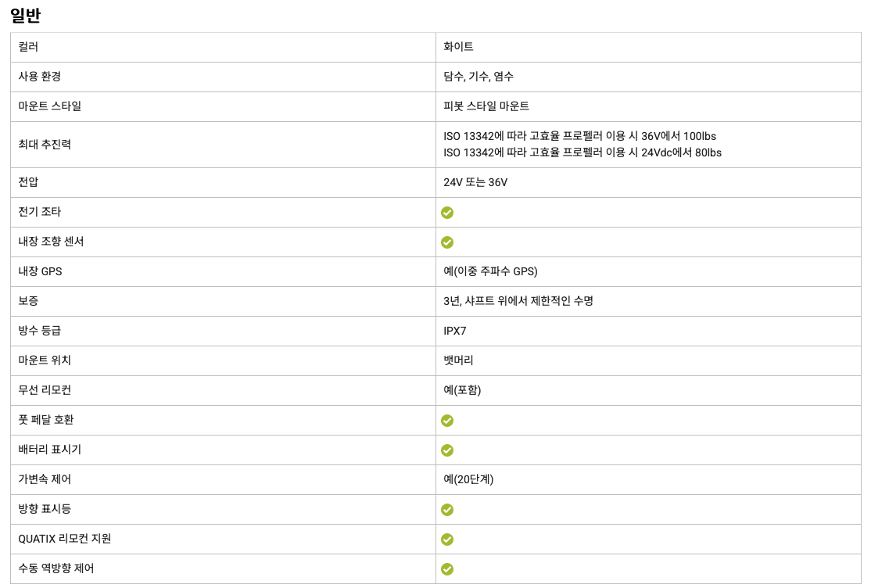This screenshot has width=871, height=588.
Task: Select the 피봇 스타일 마운트 value
Action: [486, 106]
